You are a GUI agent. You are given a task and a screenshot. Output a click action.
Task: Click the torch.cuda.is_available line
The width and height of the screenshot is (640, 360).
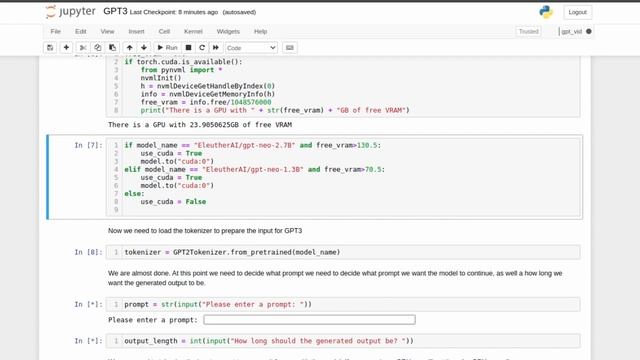pyautogui.click(x=183, y=62)
